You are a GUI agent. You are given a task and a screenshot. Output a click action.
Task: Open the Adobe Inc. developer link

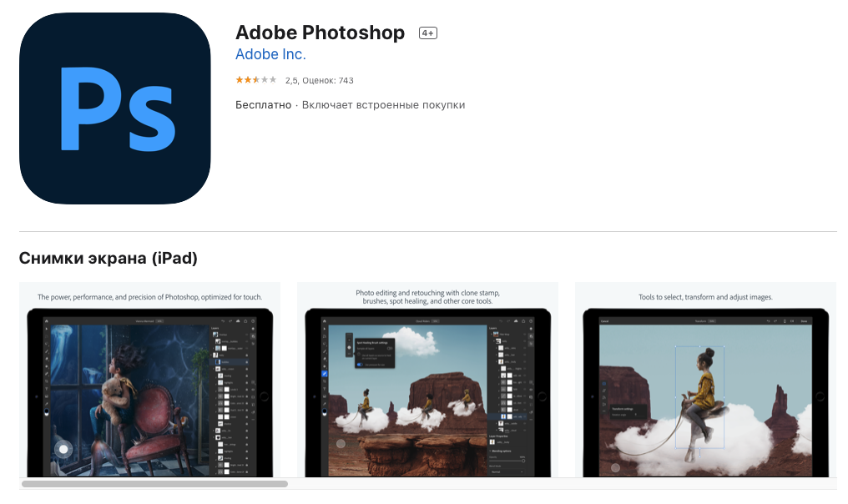pyautogui.click(x=270, y=54)
